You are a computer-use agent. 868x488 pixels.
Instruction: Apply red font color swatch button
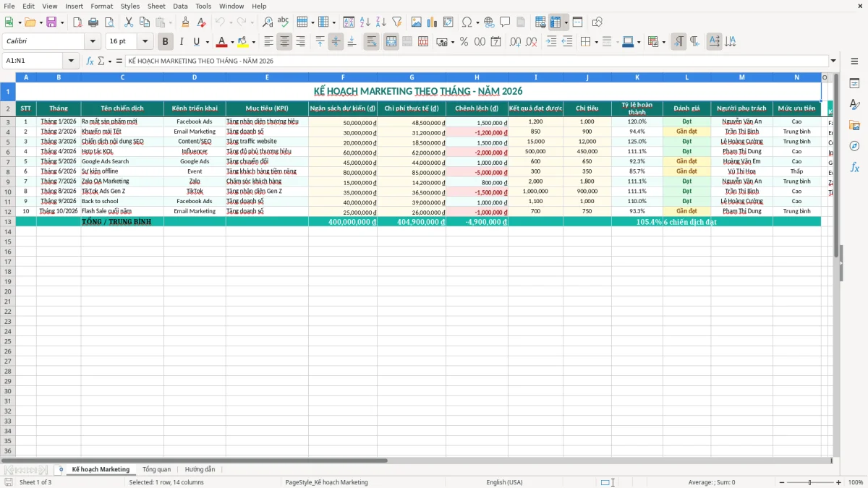(x=222, y=42)
